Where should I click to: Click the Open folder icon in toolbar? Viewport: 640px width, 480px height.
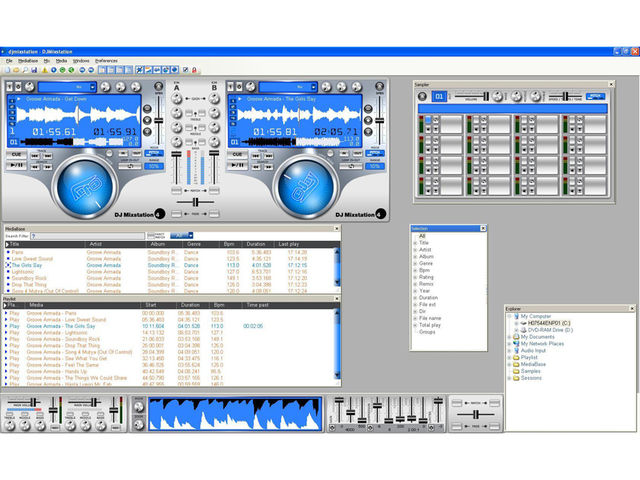pyautogui.click(x=16, y=70)
